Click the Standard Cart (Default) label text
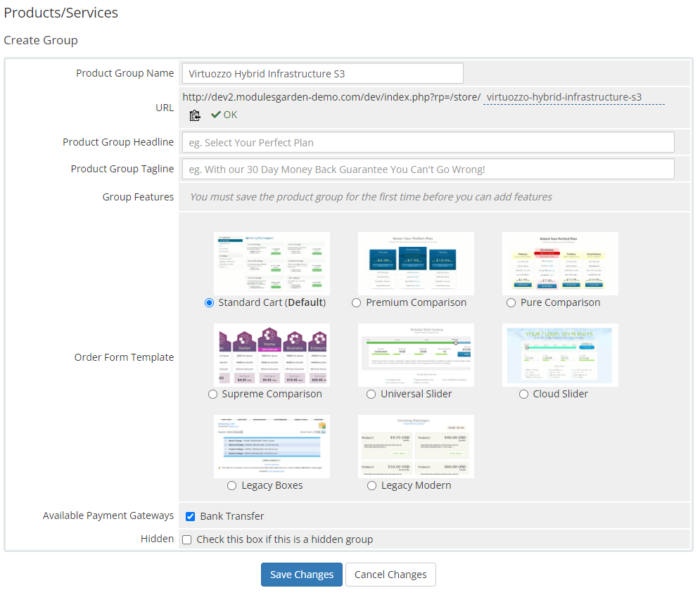 (x=272, y=302)
